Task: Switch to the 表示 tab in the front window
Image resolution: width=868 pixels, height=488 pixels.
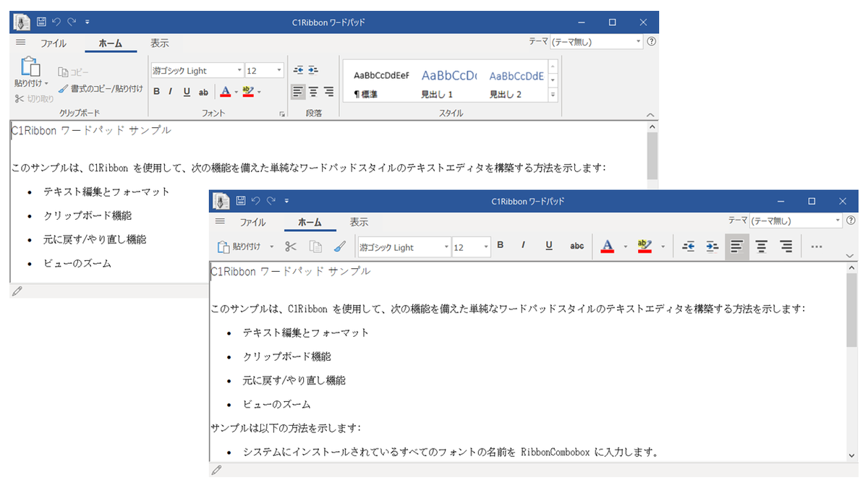Action: (x=359, y=222)
